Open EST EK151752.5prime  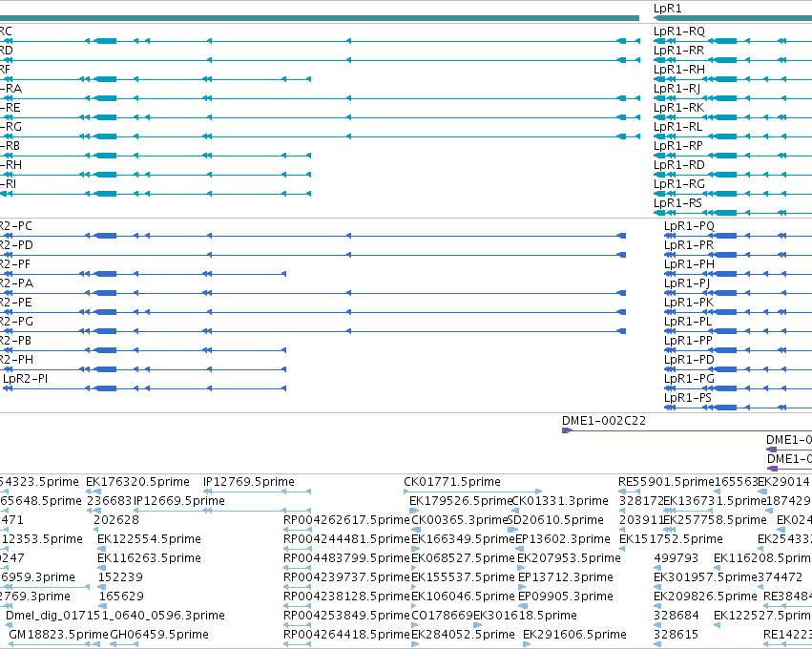coord(671,539)
